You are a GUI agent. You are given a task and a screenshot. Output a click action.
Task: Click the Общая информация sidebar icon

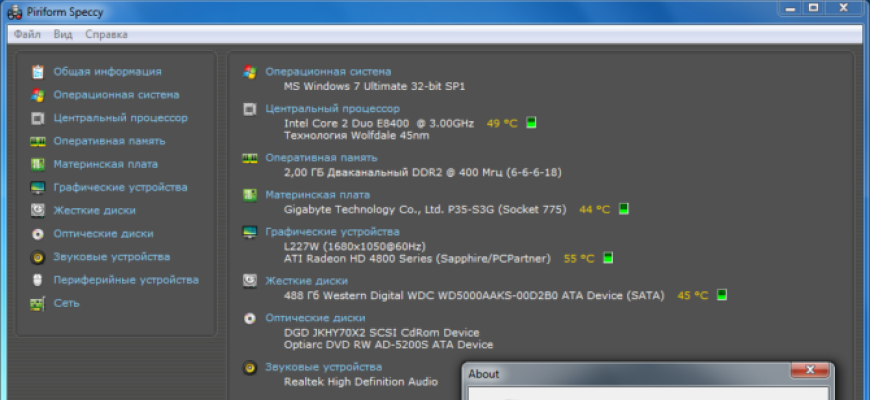click(37, 72)
